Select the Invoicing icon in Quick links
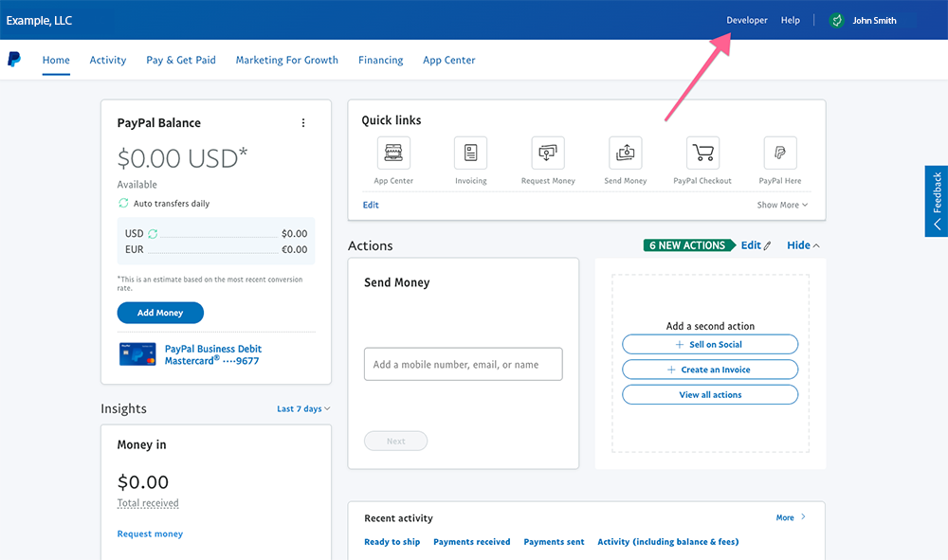The width and height of the screenshot is (948, 560). (x=471, y=152)
